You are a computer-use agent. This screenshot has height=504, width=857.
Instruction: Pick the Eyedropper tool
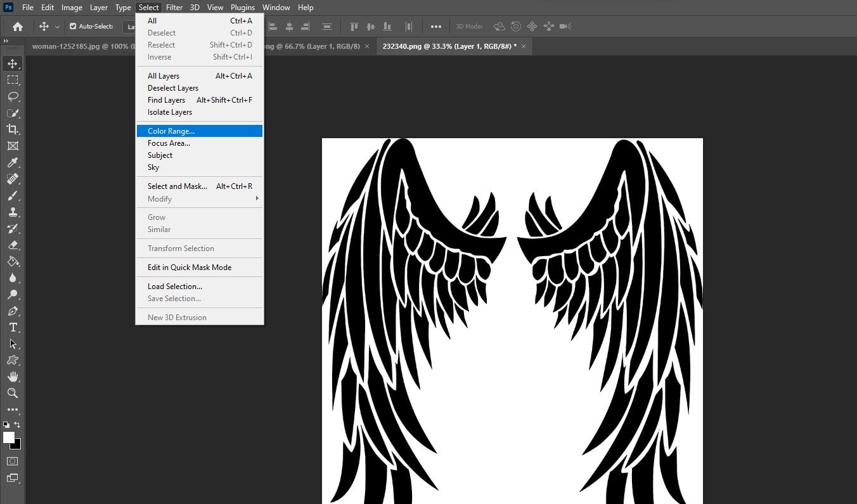point(13,163)
